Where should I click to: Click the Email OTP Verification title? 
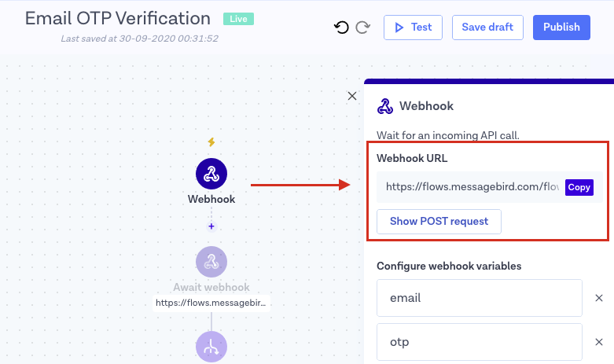pos(118,18)
